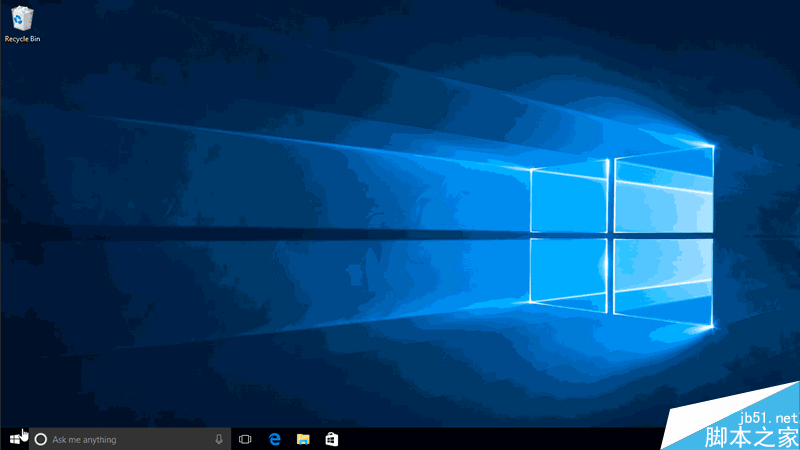Open the Start menu
The height and width of the screenshot is (450, 800).
15,439
